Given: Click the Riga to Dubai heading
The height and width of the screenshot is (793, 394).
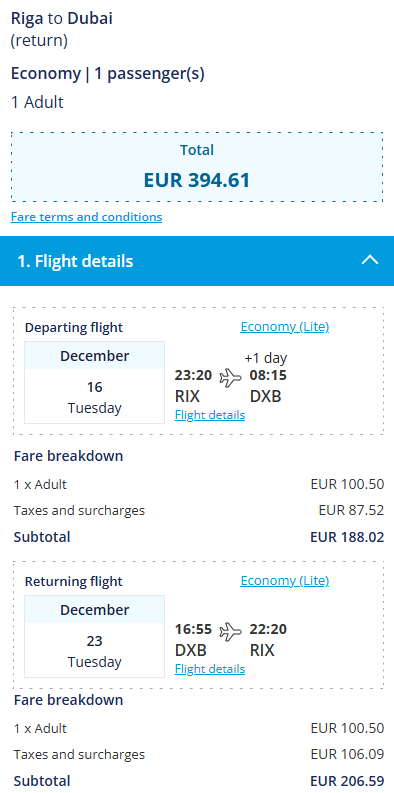Looking at the screenshot, I should coord(62,19).
